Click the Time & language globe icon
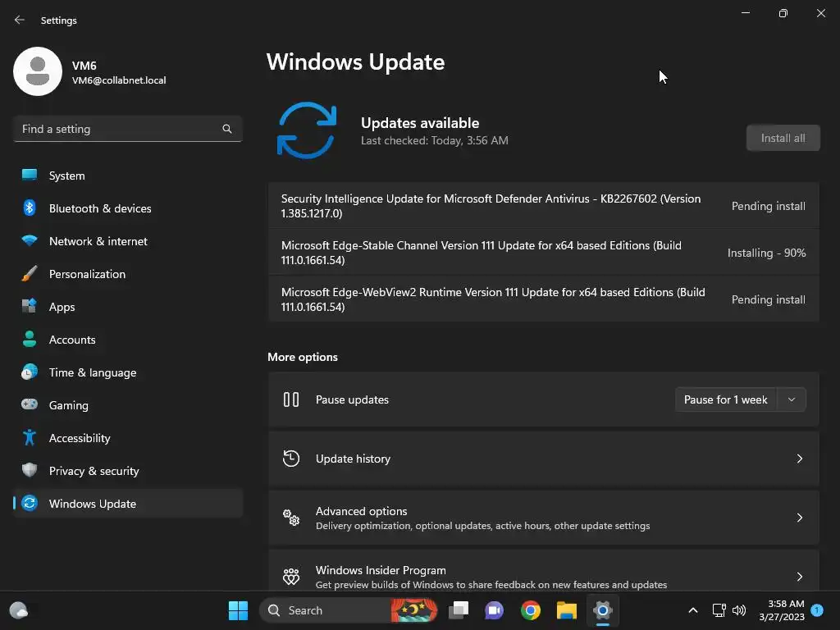Image resolution: width=840 pixels, height=630 pixels. [x=30, y=372]
